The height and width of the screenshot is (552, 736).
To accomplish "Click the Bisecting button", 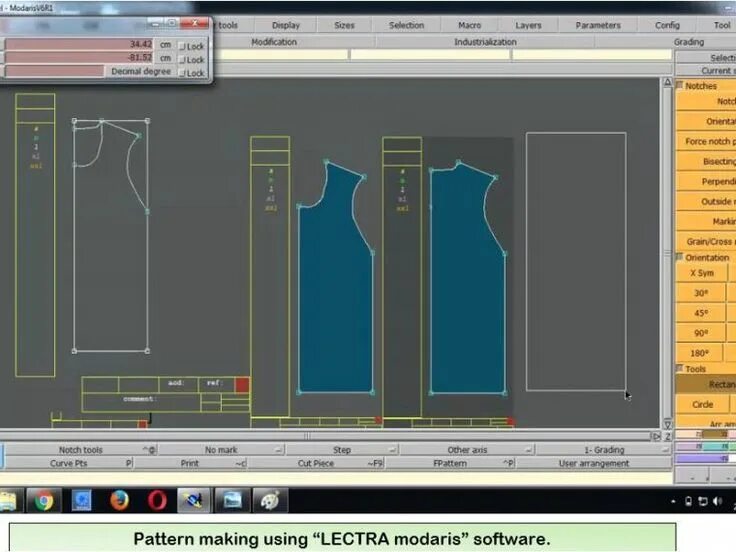I will pyautogui.click(x=706, y=161).
